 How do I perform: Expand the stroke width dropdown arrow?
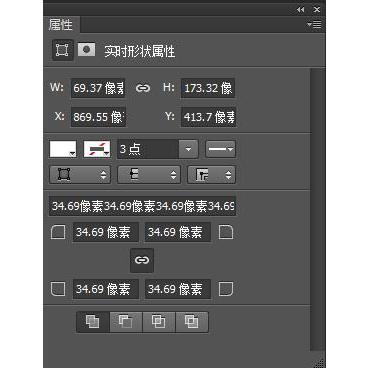coord(188,149)
